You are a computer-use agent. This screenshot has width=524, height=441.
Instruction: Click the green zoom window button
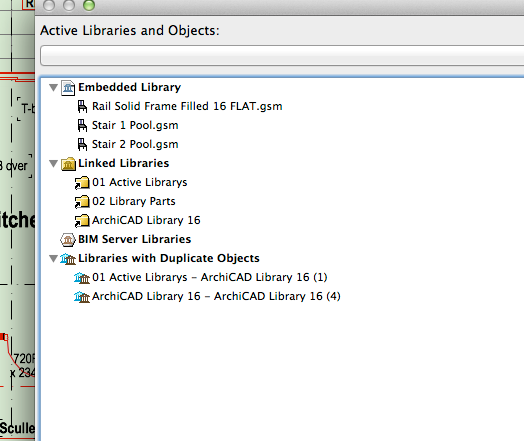click(x=89, y=5)
